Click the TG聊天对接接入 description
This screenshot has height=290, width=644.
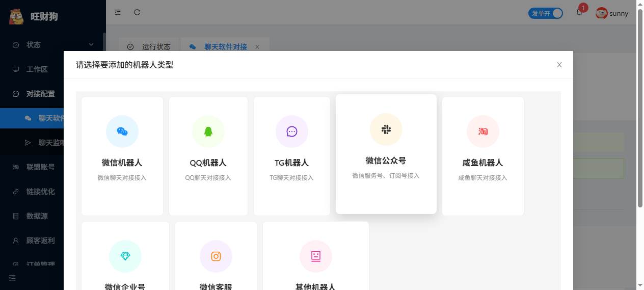[x=292, y=178]
